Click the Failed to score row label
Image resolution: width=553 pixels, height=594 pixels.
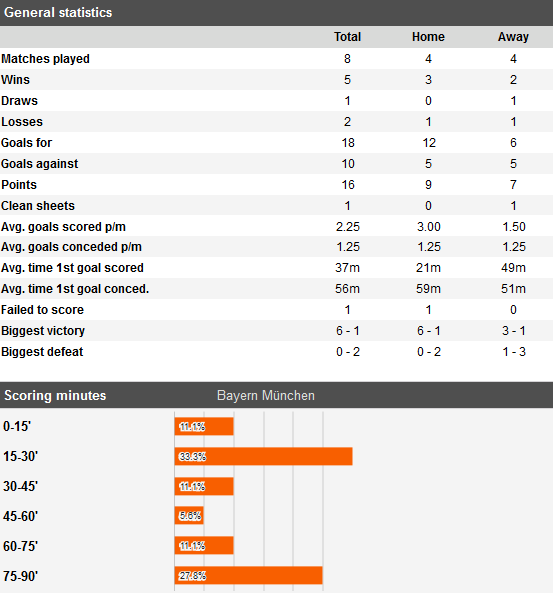point(42,310)
